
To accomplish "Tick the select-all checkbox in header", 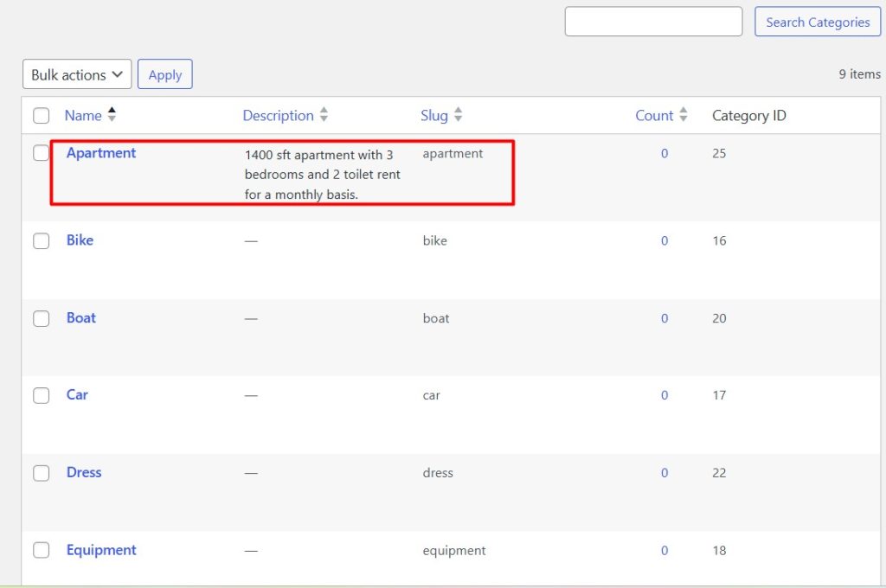I will point(42,116).
